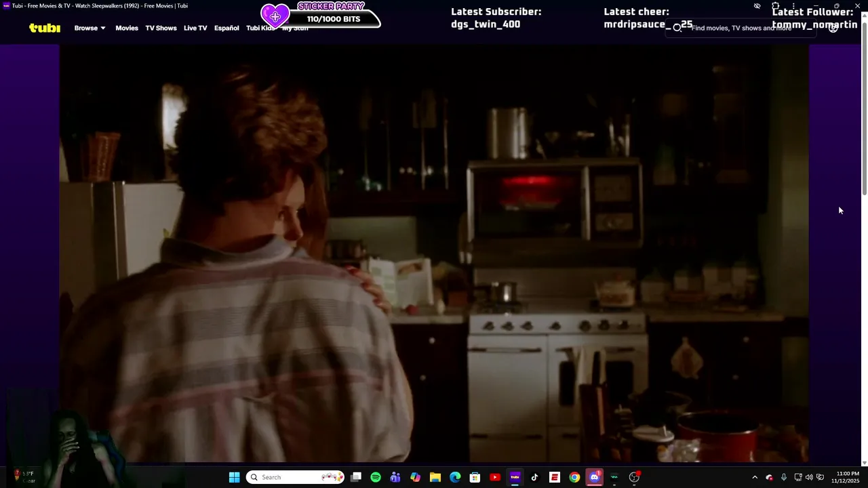Viewport: 868px width, 488px height.
Task: Click the OneDrive tray icon
Action: click(x=769, y=477)
